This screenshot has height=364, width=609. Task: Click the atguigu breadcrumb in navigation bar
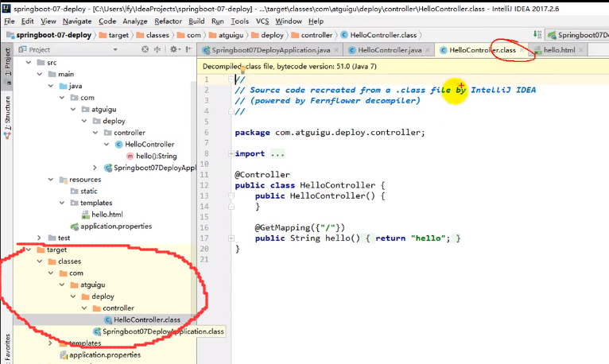226,35
